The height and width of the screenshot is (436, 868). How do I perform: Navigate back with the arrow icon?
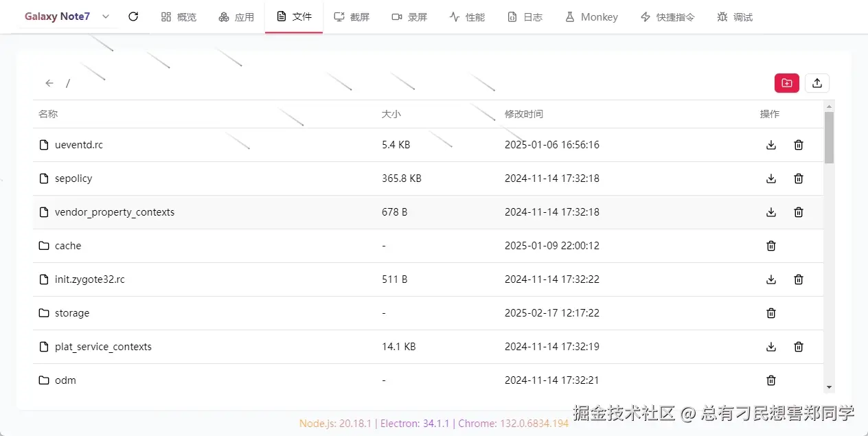[x=49, y=82]
